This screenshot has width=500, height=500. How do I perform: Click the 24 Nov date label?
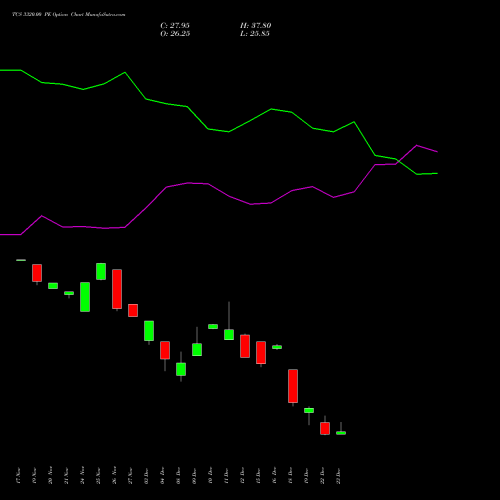coord(82,476)
